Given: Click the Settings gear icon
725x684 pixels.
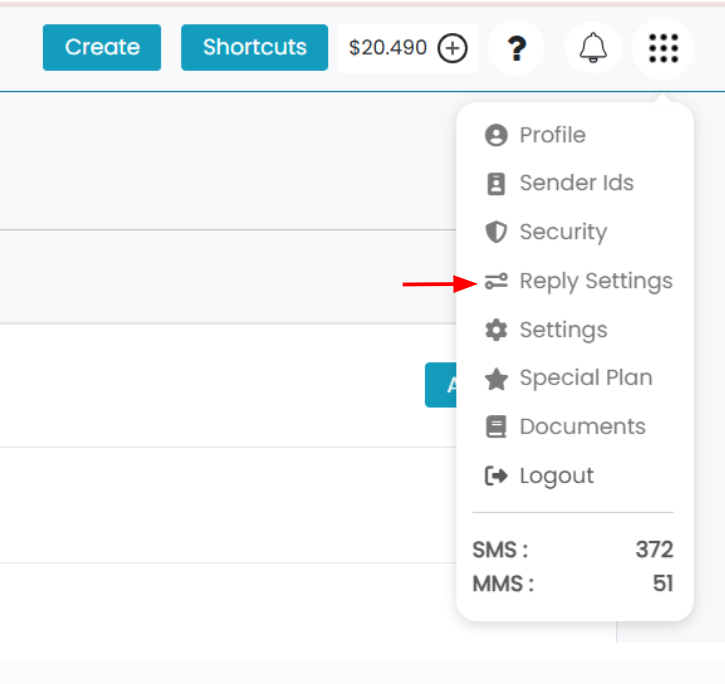Looking at the screenshot, I should click(x=496, y=330).
